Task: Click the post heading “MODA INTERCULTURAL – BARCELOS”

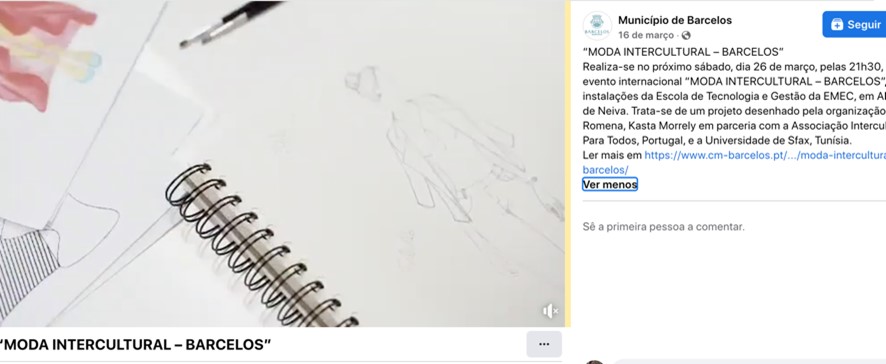Action: 683,52
